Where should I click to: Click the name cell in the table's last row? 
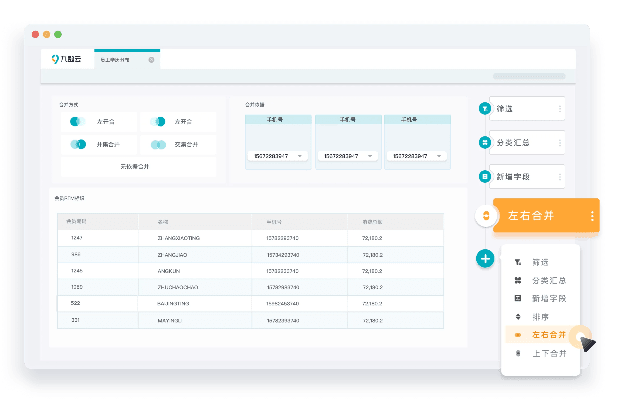pos(195,320)
